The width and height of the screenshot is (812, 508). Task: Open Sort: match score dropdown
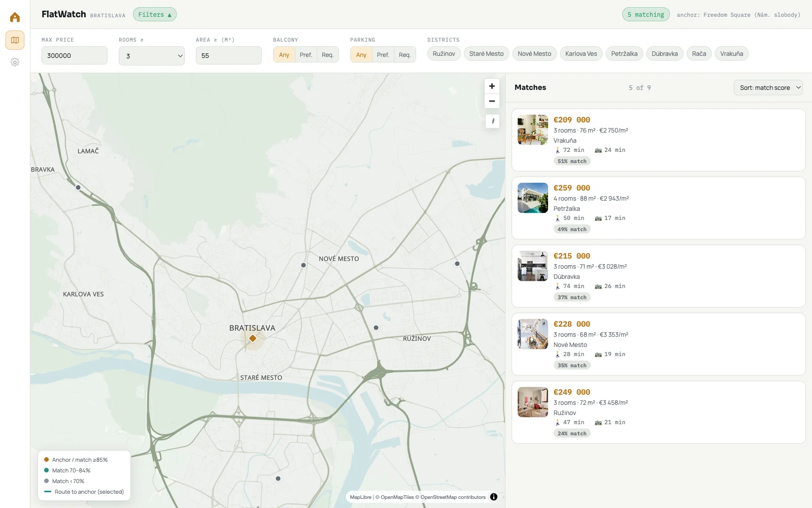[768, 87]
